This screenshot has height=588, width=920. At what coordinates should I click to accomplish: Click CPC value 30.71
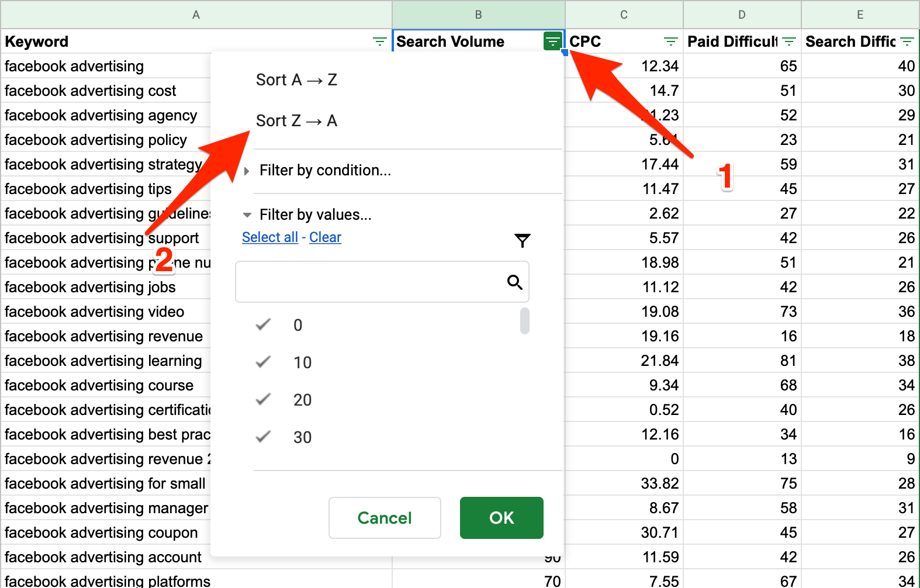click(x=624, y=532)
